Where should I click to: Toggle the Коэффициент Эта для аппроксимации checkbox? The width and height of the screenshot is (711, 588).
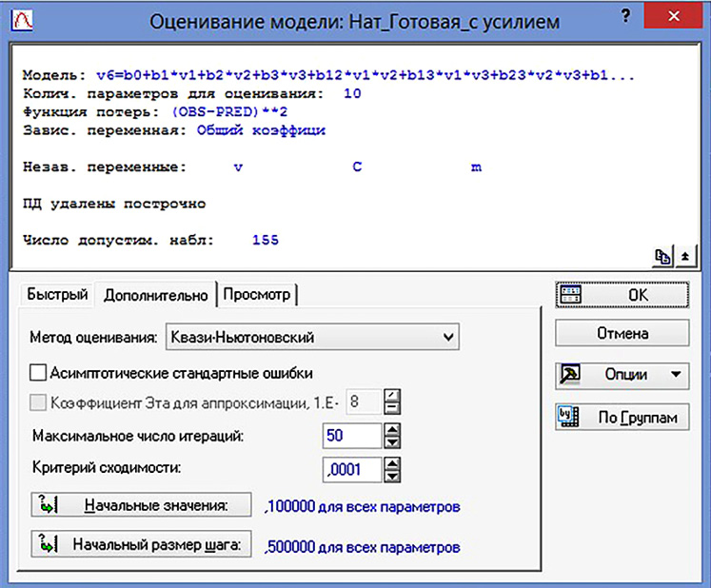(x=38, y=402)
